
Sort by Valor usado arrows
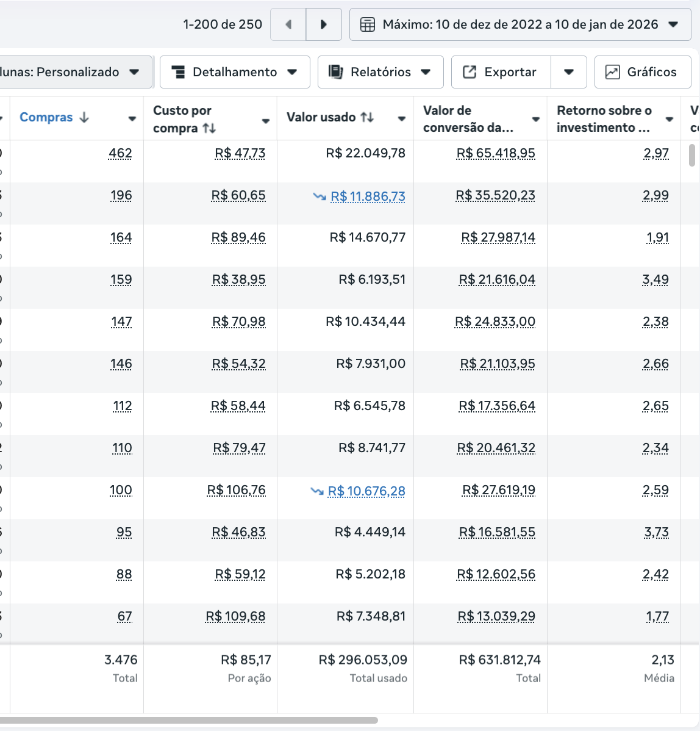367,117
